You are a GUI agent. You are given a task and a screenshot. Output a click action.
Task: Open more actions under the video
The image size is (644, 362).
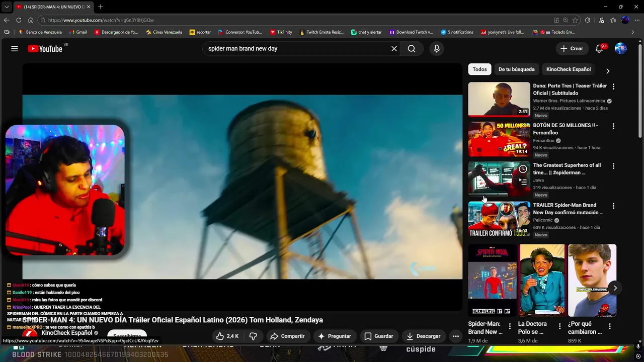pyautogui.click(x=456, y=336)
